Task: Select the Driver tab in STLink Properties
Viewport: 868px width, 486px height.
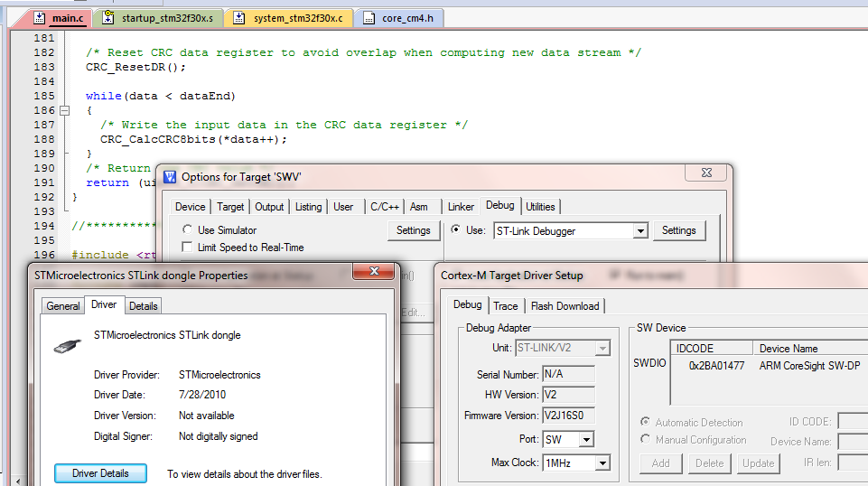Action: tap(104, 305)
